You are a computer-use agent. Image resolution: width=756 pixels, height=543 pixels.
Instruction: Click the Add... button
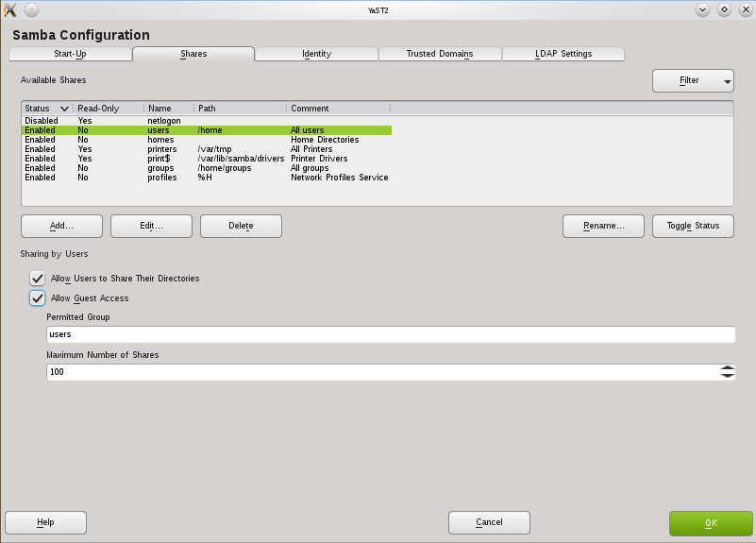[x=61, y=226]
